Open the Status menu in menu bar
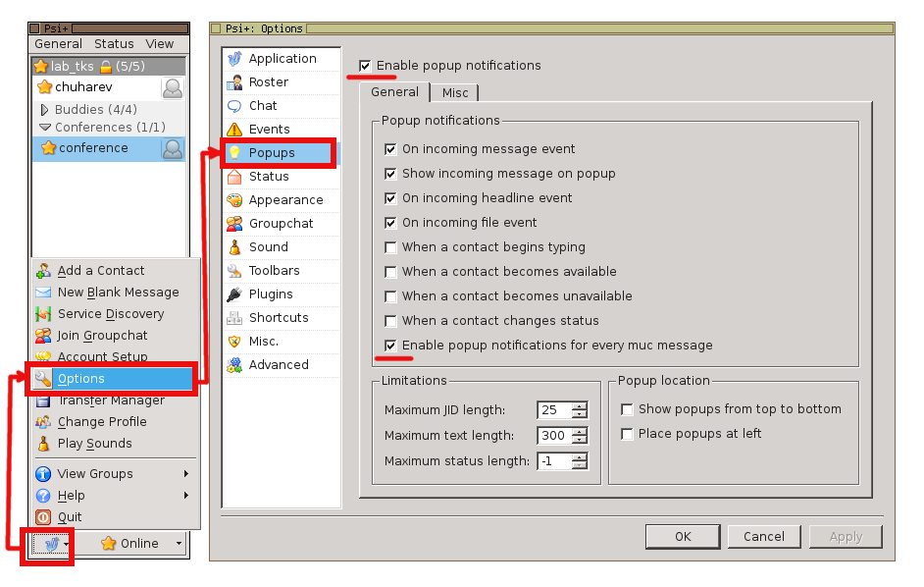Image resolution: width=924 pixels, height=587 pixels. [114, 44]
